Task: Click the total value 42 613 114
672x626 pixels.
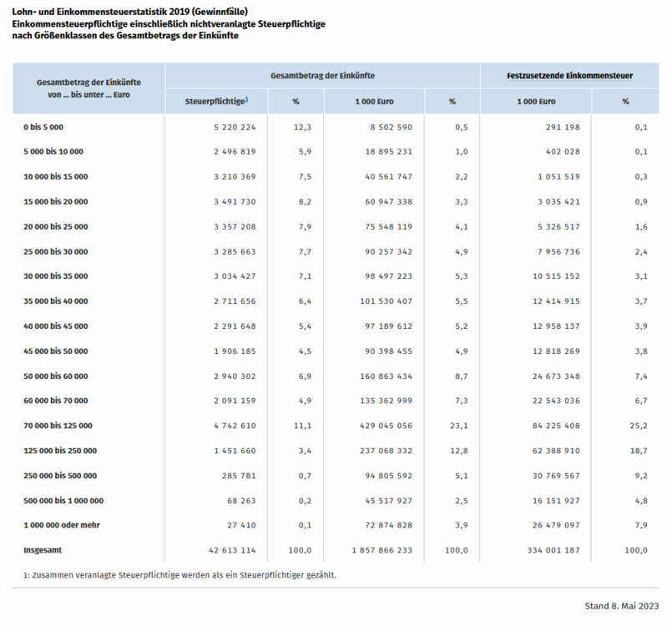Action: point(232,550)
